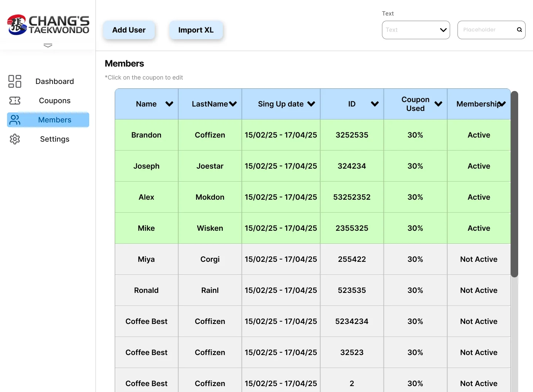Viewport: 533px width, 392px height.
Task: Click the Members people icon
Action: click(x=15, y=120)
